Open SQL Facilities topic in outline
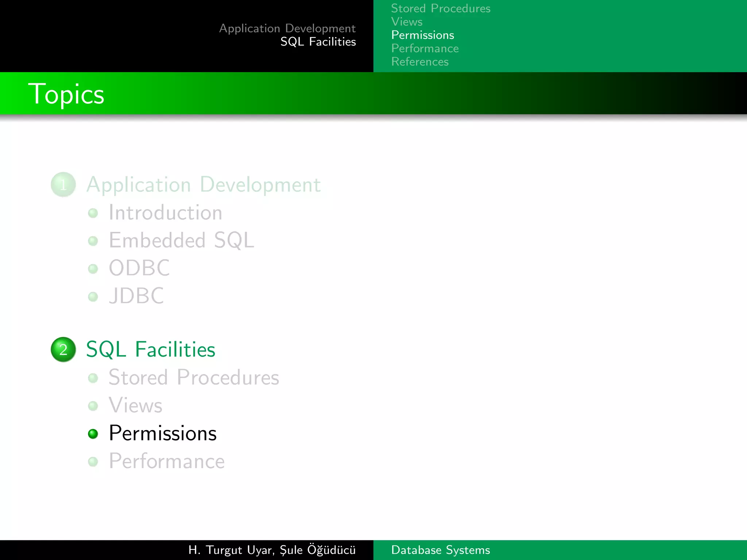Image resolution: width=747 pixels, height=560 pixels. 151,349
